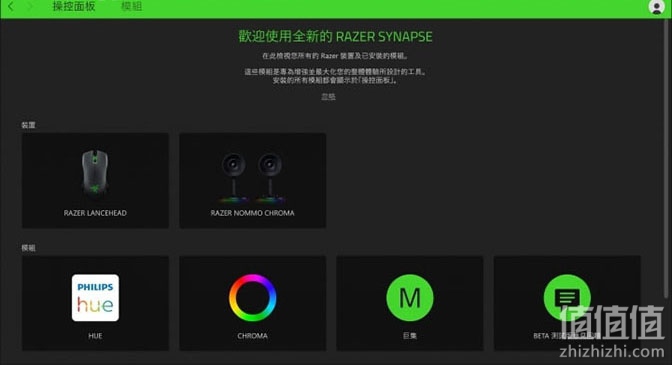This screenshot has width=672, height=365.
Task: Open the RAZER NOMMO CHROMA label
Action: click(x=252, y=213)
